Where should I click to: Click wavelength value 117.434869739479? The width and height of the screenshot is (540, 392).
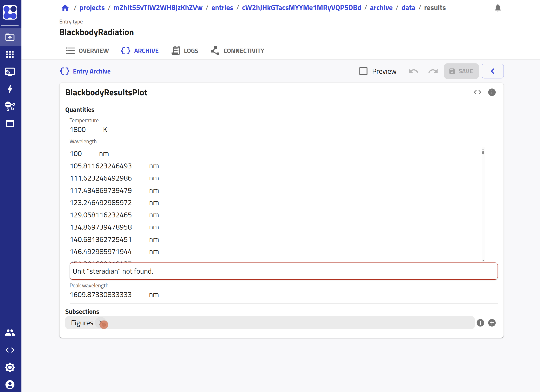tap(101, 190)
